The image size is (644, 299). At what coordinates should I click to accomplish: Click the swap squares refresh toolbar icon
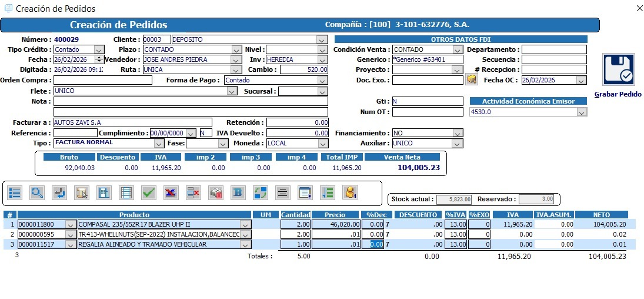tap(260, 192)
